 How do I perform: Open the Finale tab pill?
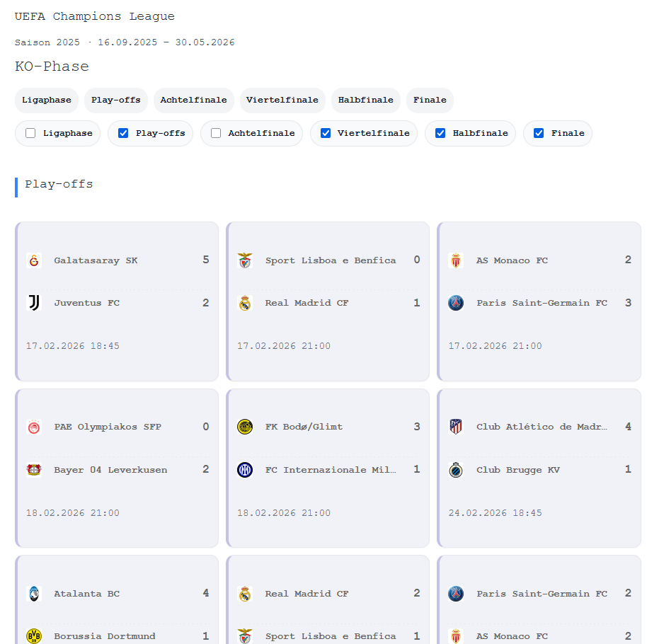(430, 100)
